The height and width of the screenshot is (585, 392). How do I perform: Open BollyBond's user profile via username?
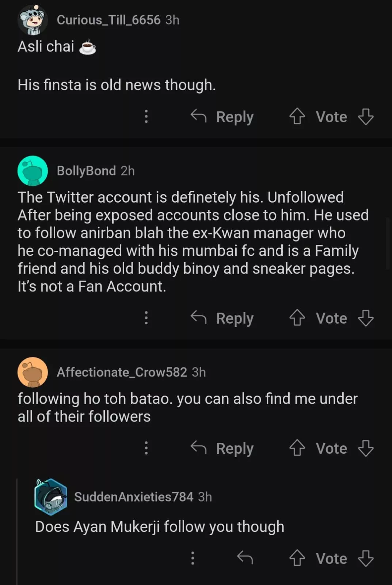point(86,171)
